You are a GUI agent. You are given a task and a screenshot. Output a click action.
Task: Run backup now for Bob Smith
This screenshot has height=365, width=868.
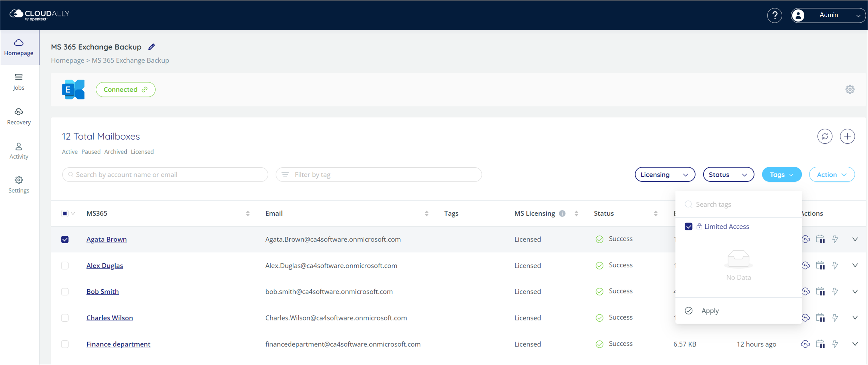835,291
